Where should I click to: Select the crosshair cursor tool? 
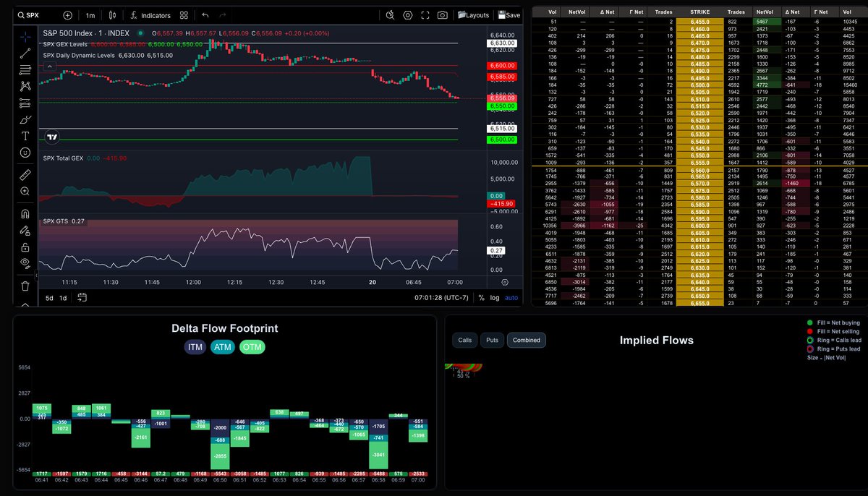coord(25,36)
